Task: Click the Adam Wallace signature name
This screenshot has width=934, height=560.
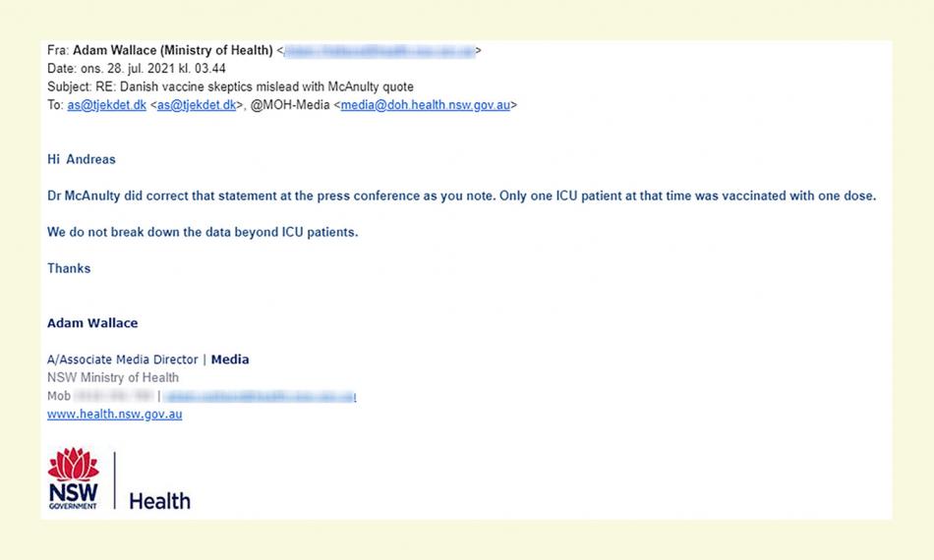Action: [92, 323]
